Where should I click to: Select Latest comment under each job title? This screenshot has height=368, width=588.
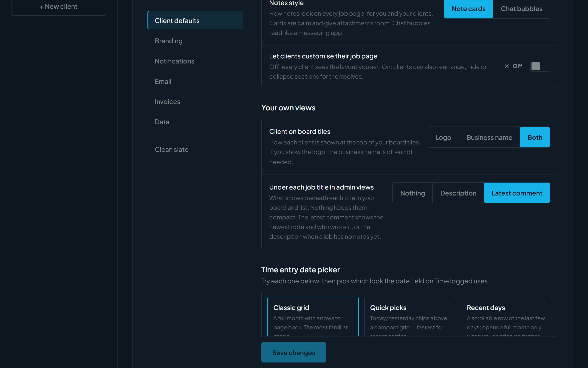tap(517, 193)
